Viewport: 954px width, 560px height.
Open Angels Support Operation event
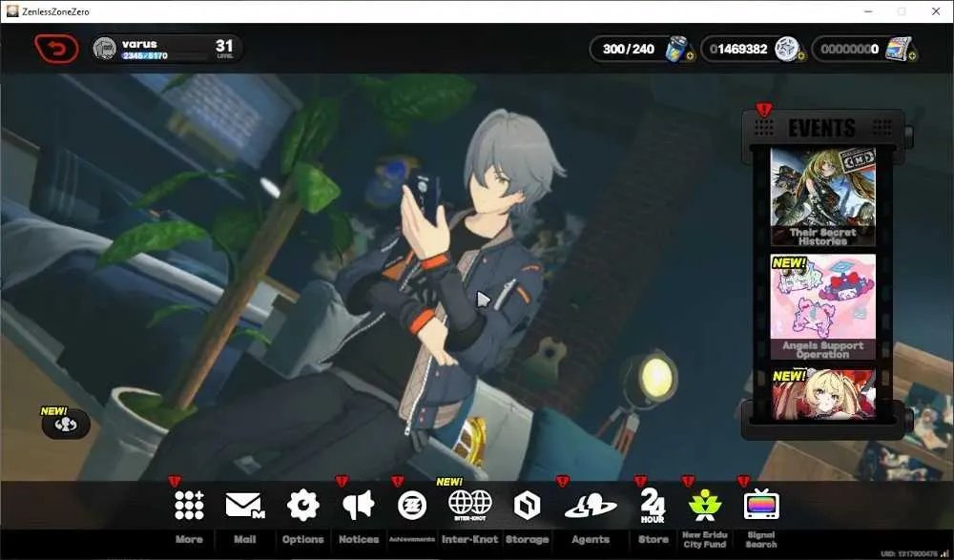coord(822,306)
